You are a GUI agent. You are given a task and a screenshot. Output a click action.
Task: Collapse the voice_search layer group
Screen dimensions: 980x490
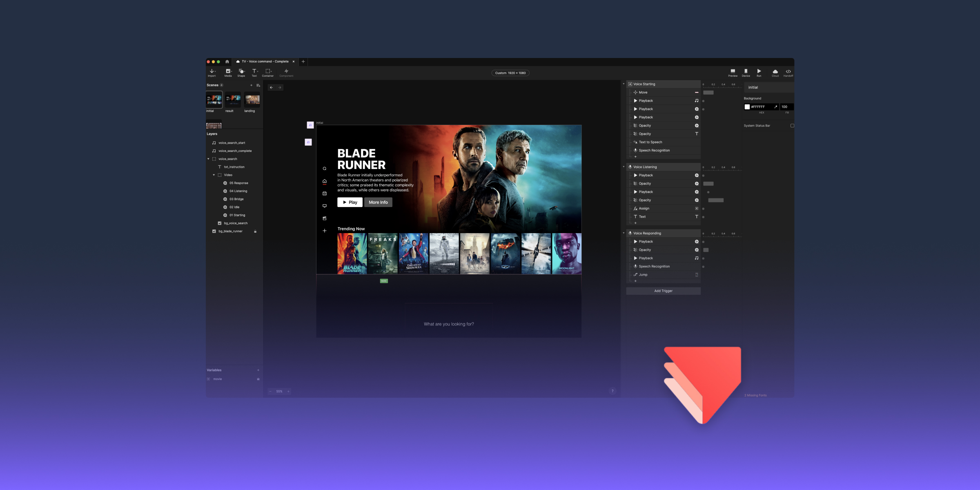tap(208, 159)
